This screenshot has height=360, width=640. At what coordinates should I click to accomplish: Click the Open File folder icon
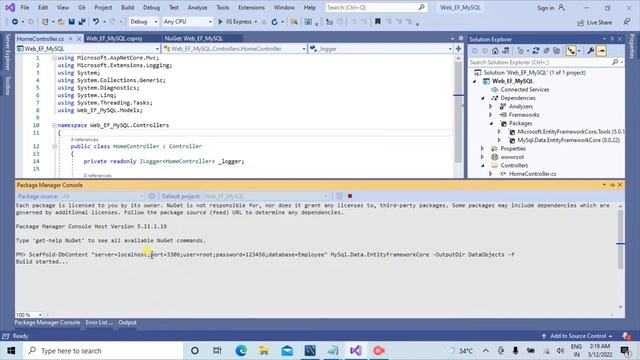tap(61, 22)
